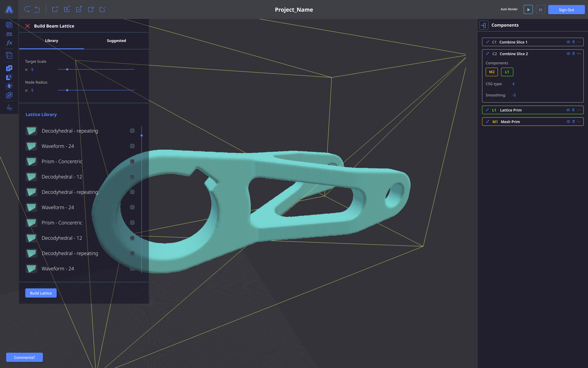Click the import project icon
The image size is (588, 368).
pyautogui.click(x=67, y=9)
